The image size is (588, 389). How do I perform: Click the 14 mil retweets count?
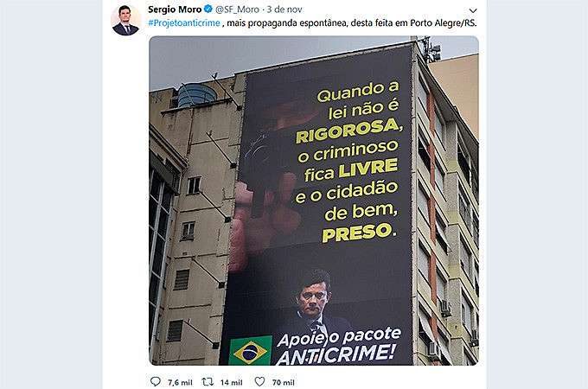tap(232, 382)
